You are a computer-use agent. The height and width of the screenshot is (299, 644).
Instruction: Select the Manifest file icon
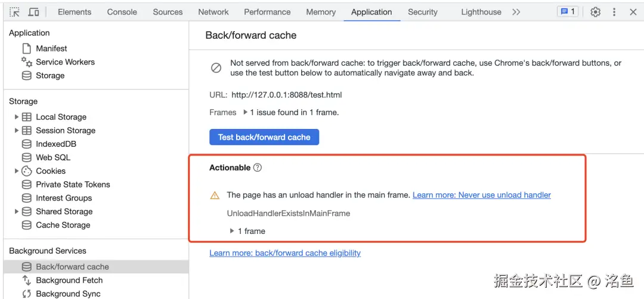pyautogui.click(x=27, y=48)
